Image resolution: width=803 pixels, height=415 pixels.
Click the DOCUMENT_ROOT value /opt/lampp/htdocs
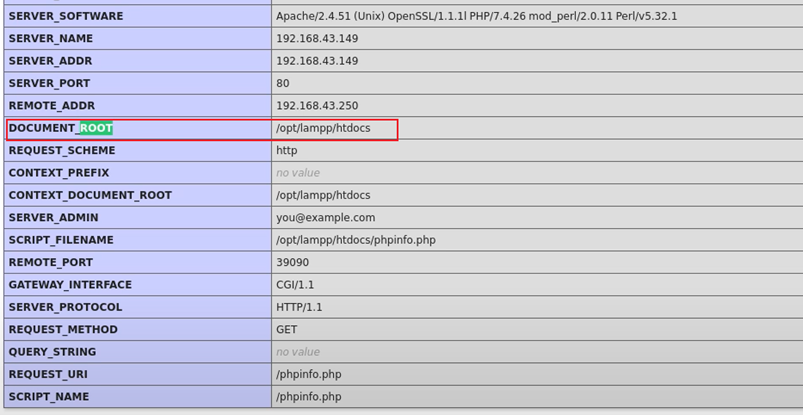tap(323, 128)
